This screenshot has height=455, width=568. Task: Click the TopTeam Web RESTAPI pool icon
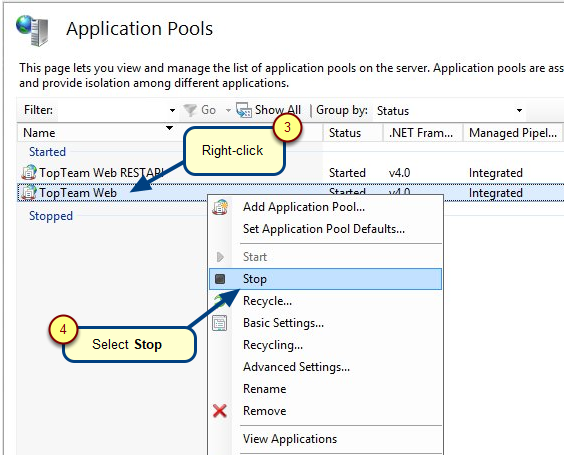29,172
